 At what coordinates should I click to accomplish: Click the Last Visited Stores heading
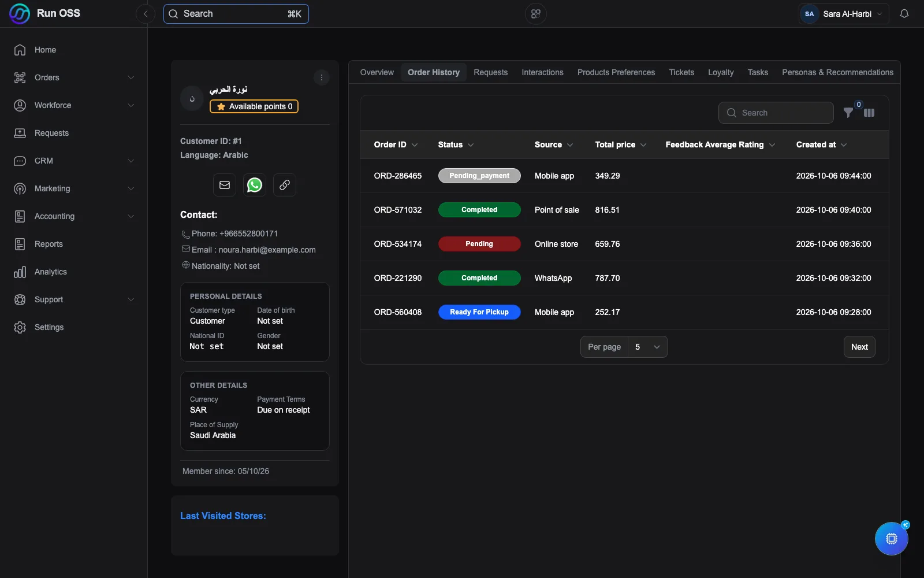click(x=223, y=516)
